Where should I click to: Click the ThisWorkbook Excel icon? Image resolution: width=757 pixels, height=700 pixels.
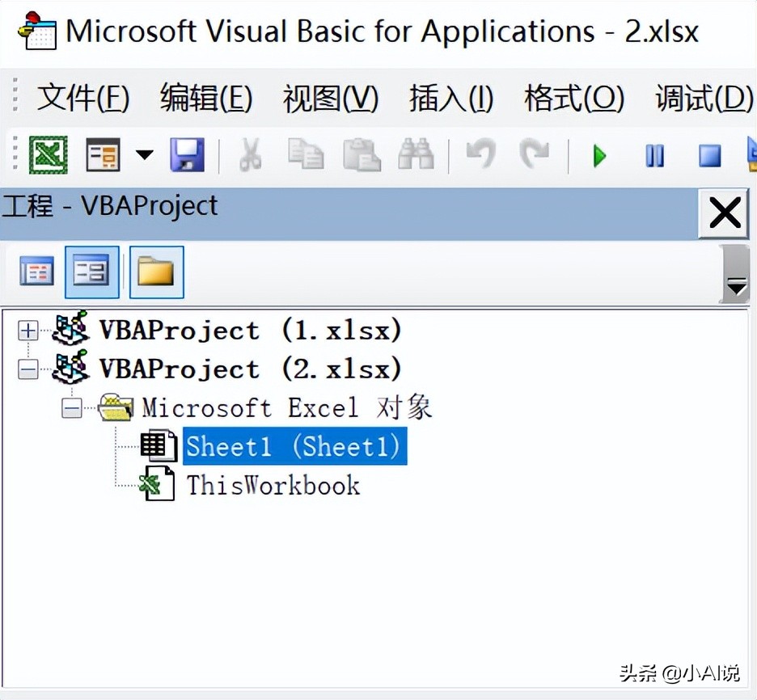point(157,484)
